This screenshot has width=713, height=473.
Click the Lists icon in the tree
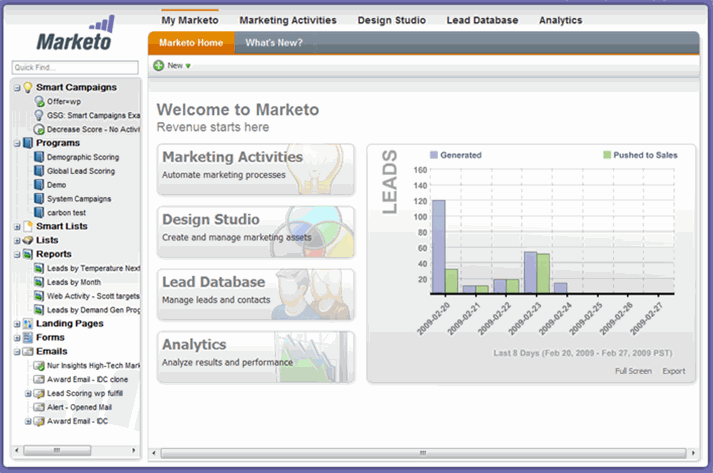point(28,240)
